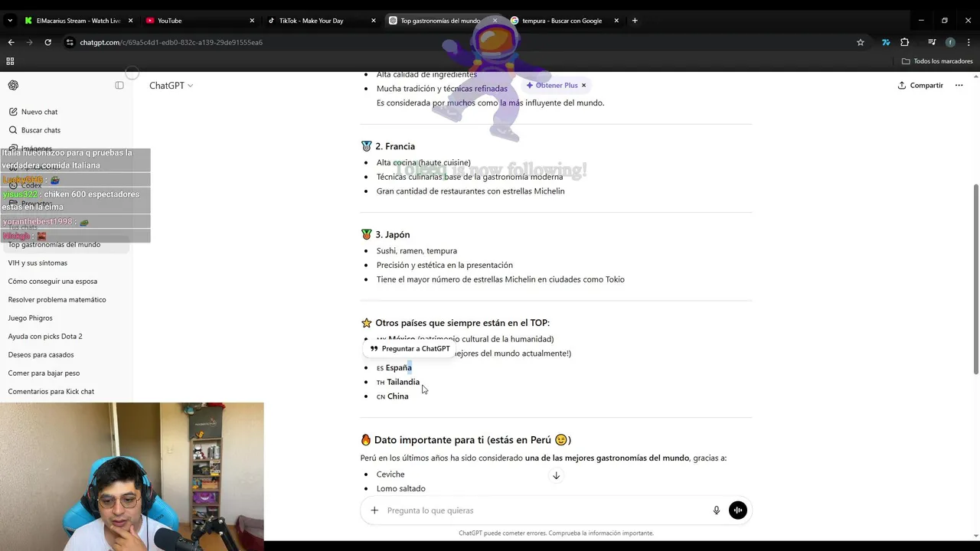Collapse the sidebar with the panel icon
Image resolution: width=980 pixels, height=551 pixels.
(x=119, y=85)
